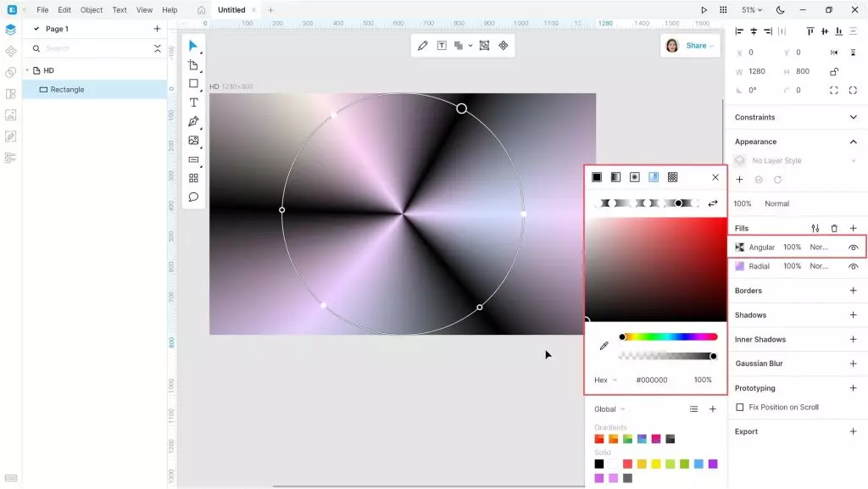Add a new Shadow
Image resolution: width=868 pixels, height=489 pixels.
[x=853, y=314]
